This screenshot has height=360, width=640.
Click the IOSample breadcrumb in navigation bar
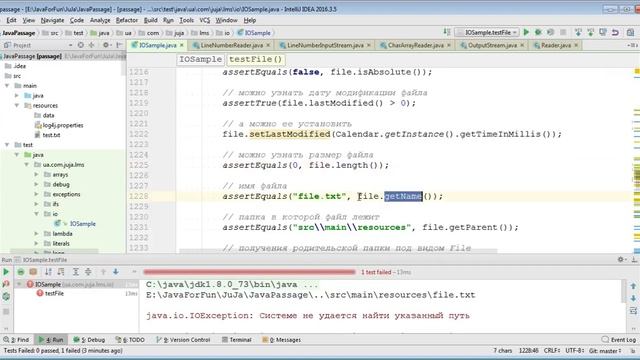253,33
